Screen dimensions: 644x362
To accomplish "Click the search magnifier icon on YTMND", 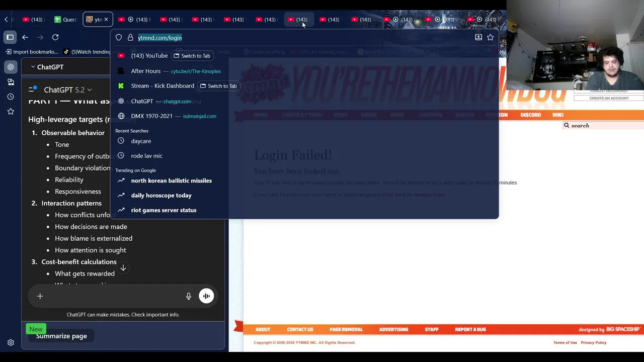I will click(x=567, y=126).
